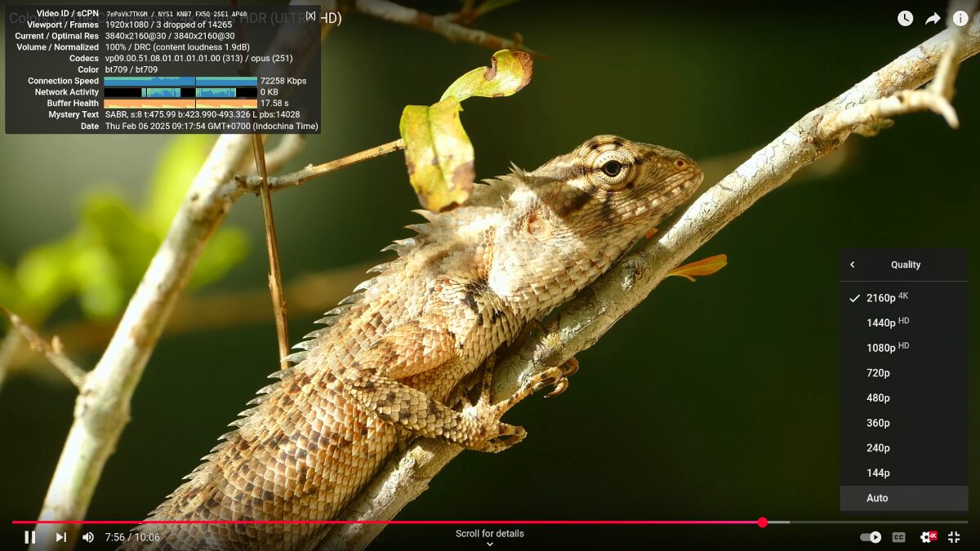The width and height of the screenshot is (980, 551).
Task: Skip to next video
Action: (x=61, y=537)
